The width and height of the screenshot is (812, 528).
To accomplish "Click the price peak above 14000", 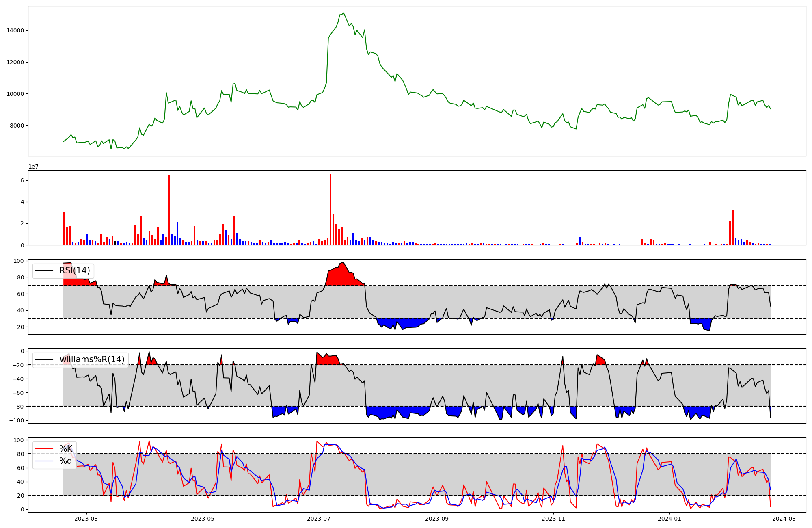I will click(343, 13).
